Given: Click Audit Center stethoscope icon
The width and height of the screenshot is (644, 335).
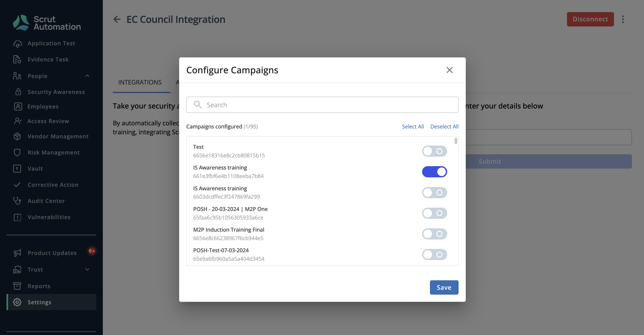Looking at the screenshot, I should coord(17,201).
